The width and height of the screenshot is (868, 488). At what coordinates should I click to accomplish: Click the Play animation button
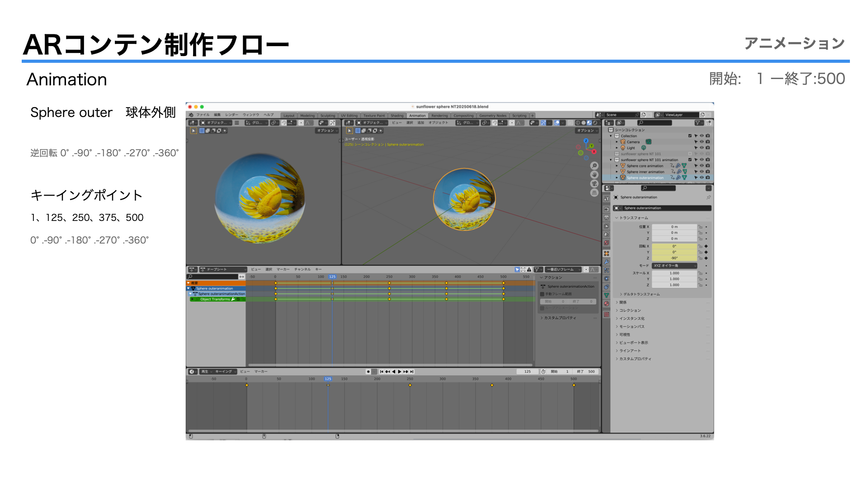(x=399, y=371)
